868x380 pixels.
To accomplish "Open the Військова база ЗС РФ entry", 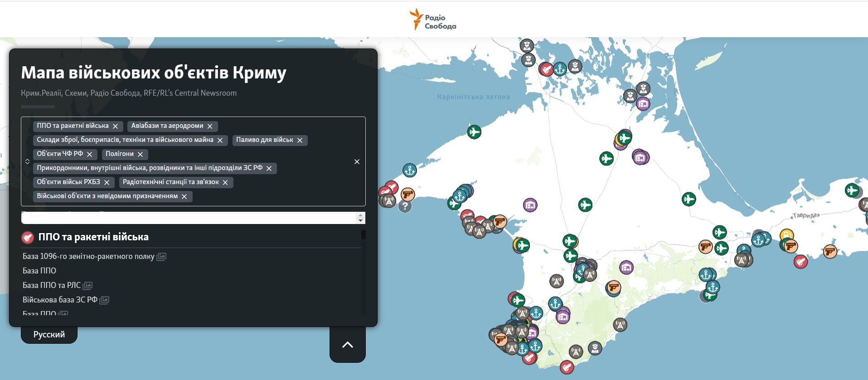I will pyautogui.click(x=60, y=300).
